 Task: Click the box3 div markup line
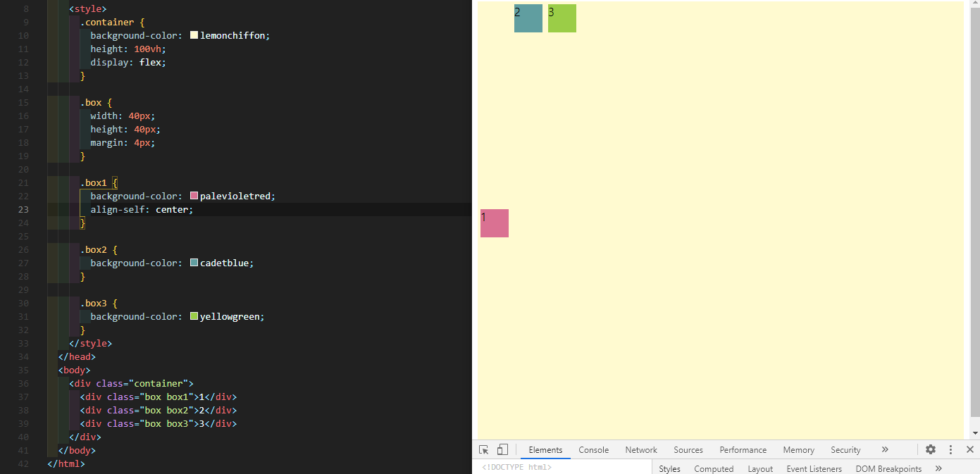(x=159, y=424)
